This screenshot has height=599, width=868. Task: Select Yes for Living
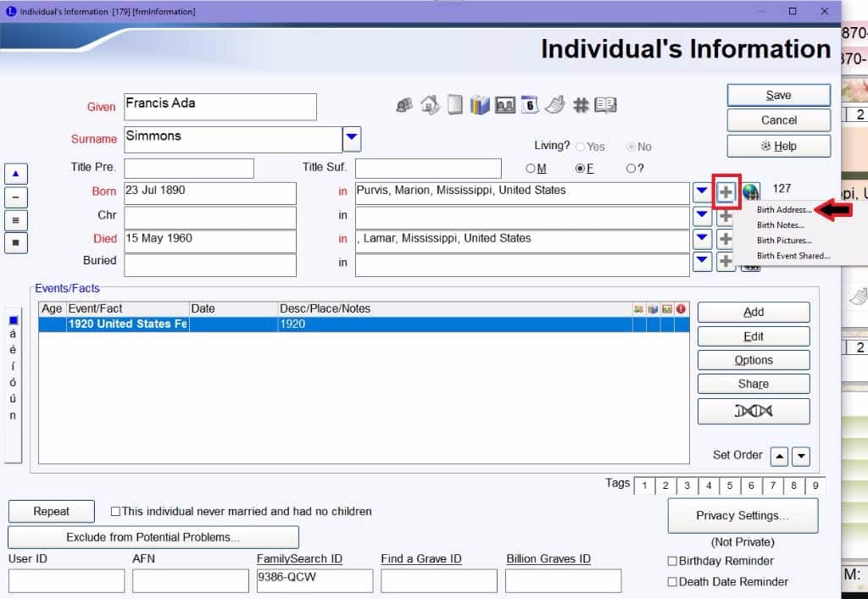580,147
